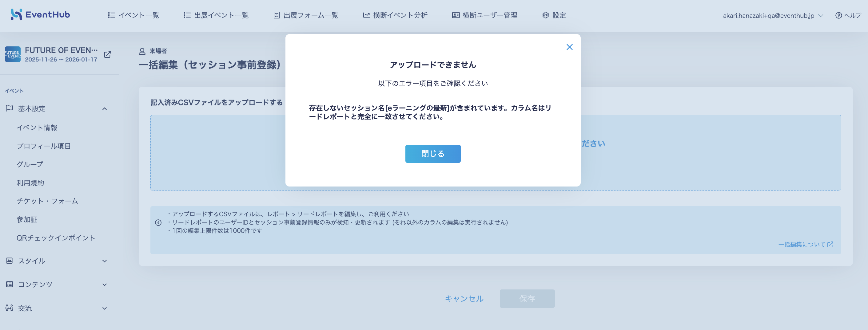Open 参加証 in sidebar
Screen dimensions: 868x330
pyautogui.click(x=27, y=220)
